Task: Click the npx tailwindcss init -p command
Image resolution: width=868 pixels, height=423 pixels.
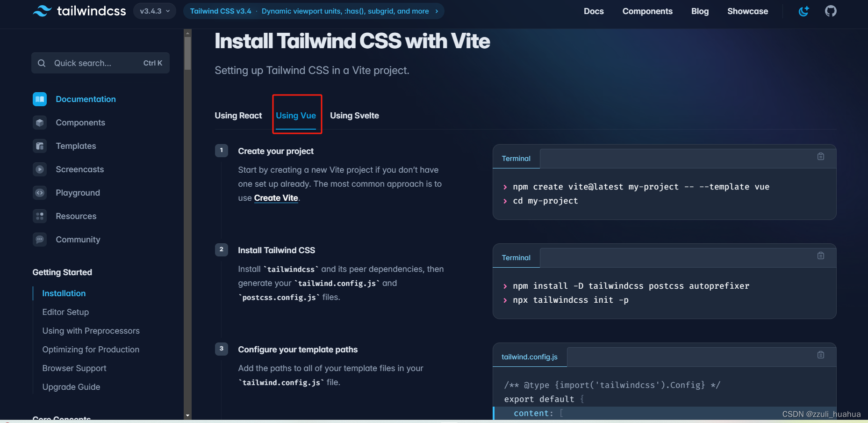Action: tap(571, 300)
